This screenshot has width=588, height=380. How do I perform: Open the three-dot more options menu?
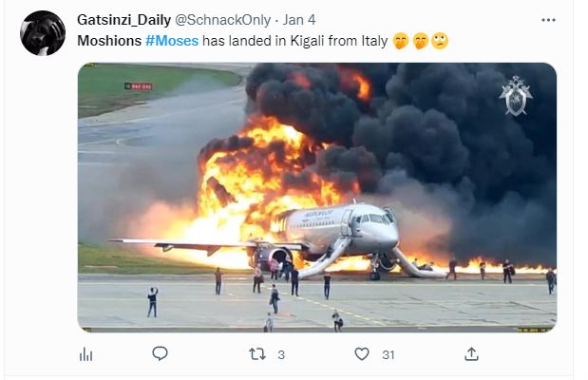[548, 20]
